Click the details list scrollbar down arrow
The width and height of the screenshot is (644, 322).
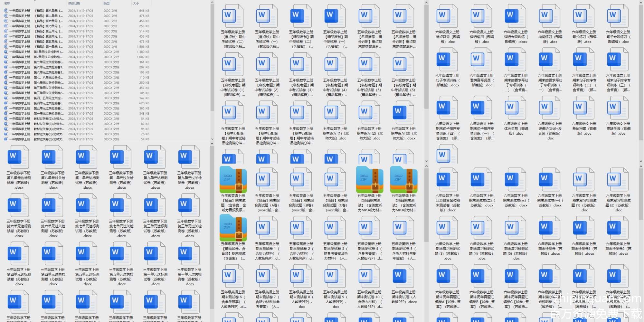(212, 139)
